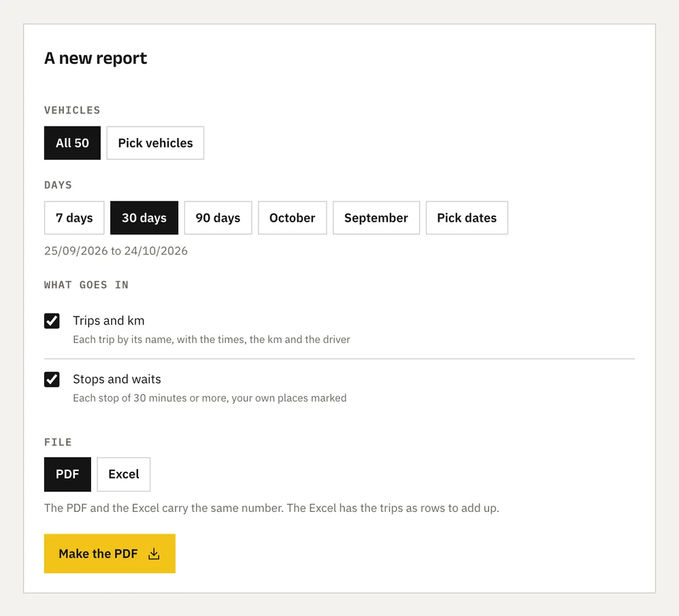The width and height of the screenshot is (679, 616).
Task: Click the Make the PDF button
Action: click(110, 553)
